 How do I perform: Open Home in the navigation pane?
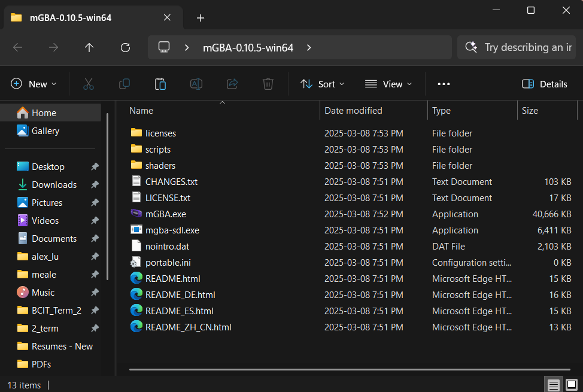(x=51, y=113)
